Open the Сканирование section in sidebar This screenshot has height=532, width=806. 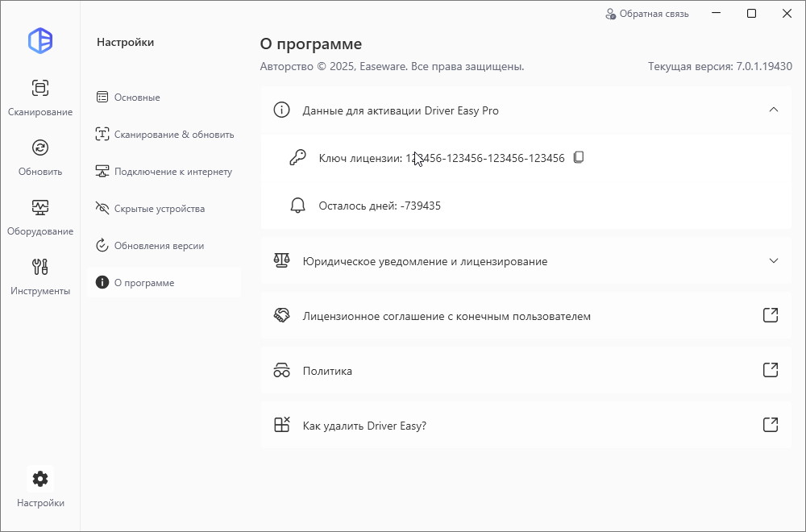pos(40,98)
